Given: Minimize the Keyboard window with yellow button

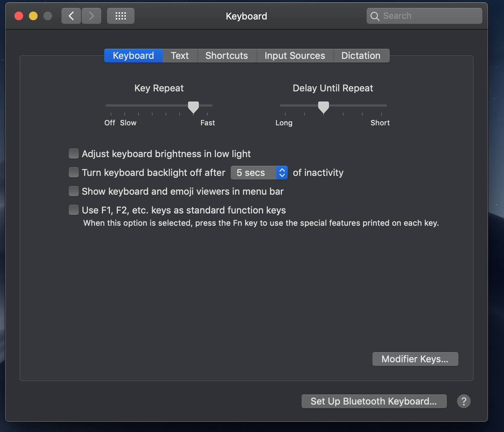Looking at the screenshot, I should pyautogui.click(x=33, y=16).
